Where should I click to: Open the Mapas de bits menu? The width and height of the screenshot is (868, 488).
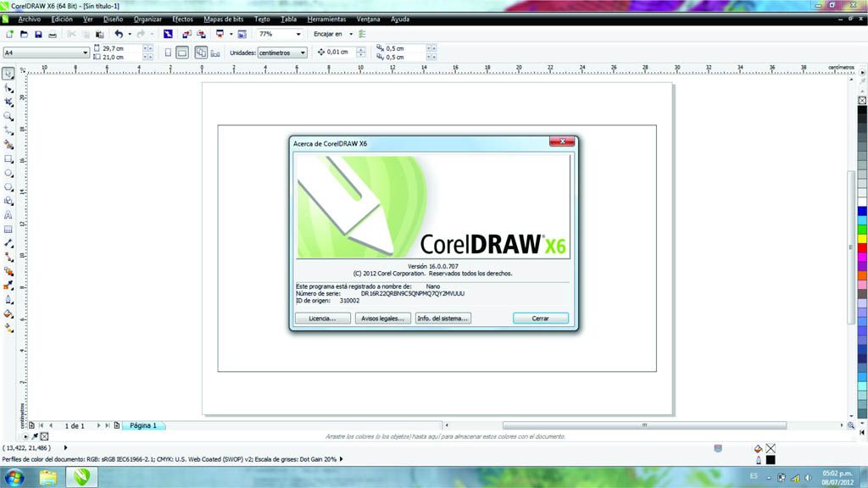[223, 19]
